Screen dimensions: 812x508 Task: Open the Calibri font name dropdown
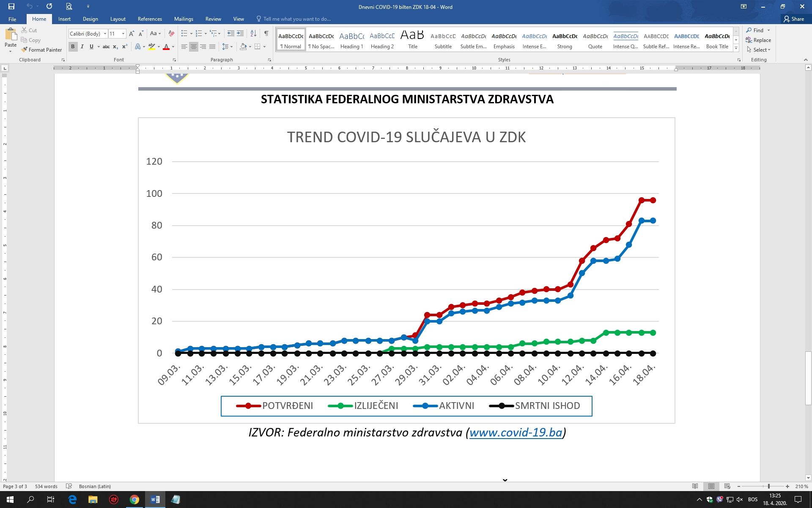pyautogui.click(x=105, y=33)
